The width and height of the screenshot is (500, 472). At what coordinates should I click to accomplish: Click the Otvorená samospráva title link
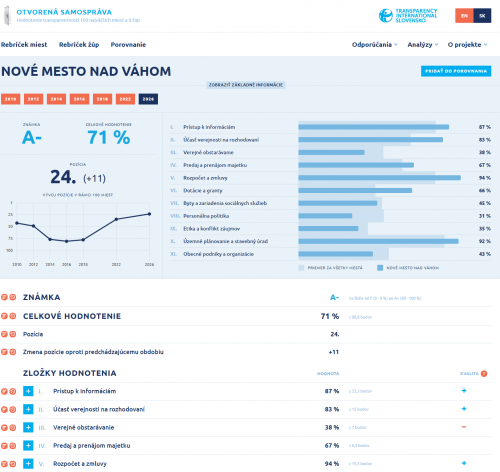64,12
